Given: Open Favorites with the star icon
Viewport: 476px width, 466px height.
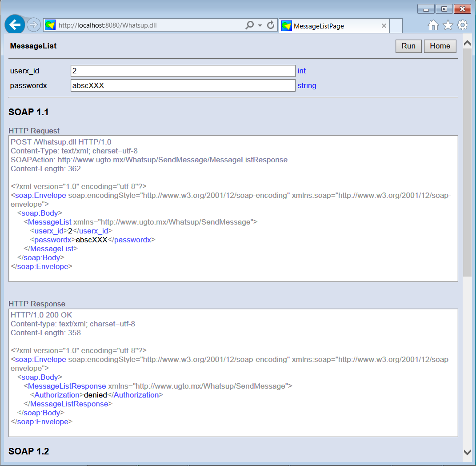Looking at the screenshot, I should click(448, 25).
